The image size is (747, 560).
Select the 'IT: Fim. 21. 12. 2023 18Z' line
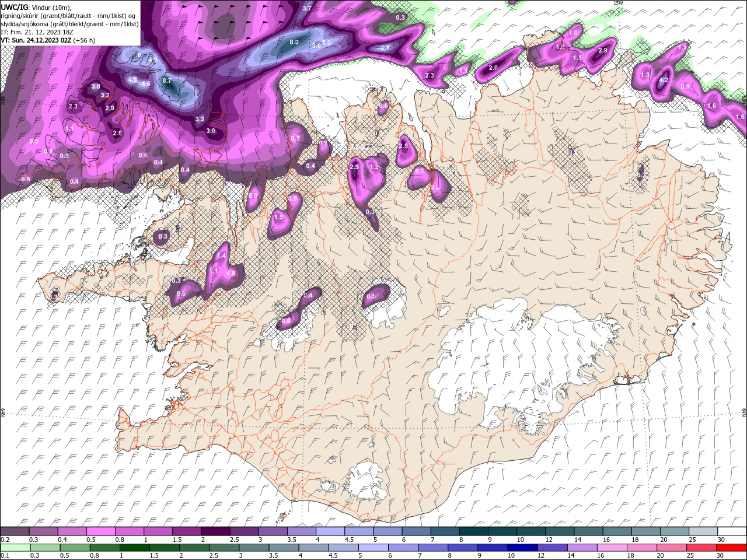pos(37,32)
